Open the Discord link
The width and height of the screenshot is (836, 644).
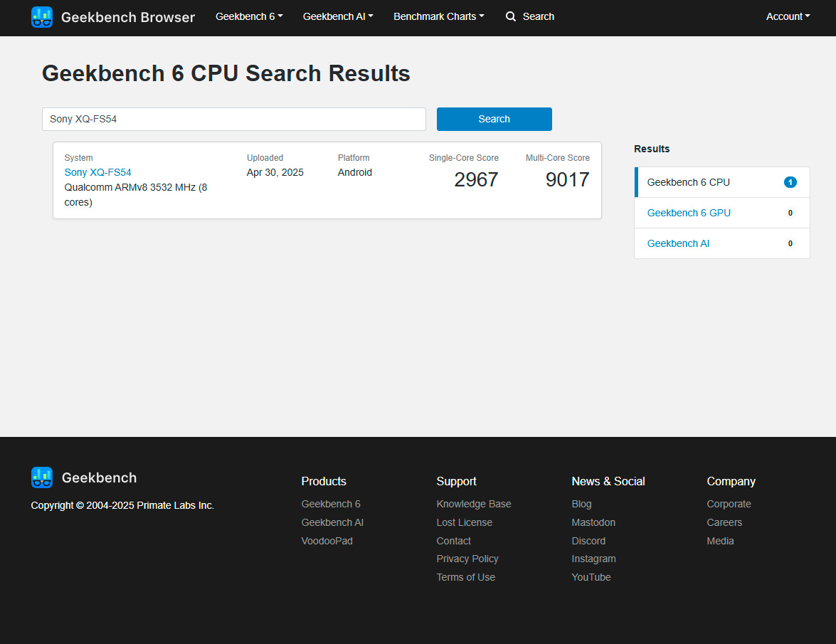(x=588, y=541)
